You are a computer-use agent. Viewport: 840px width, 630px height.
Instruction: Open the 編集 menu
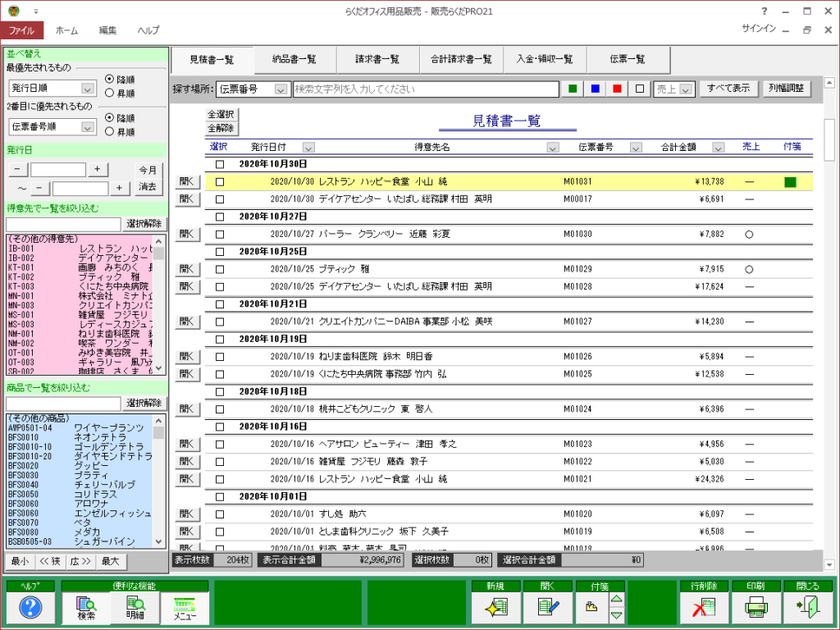coord(107,30)
